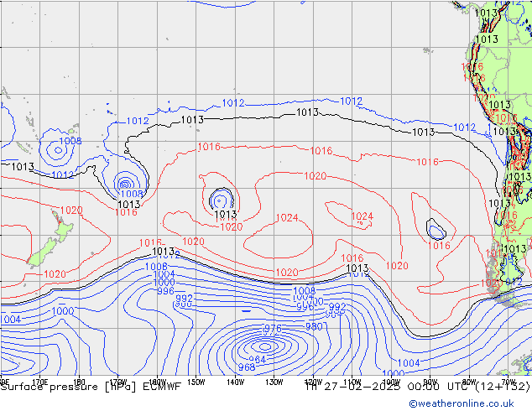The image size is (532, 411).
Task: Click the '00:00 UTC (12+132)' forecast time text
Action: (469, 387)
